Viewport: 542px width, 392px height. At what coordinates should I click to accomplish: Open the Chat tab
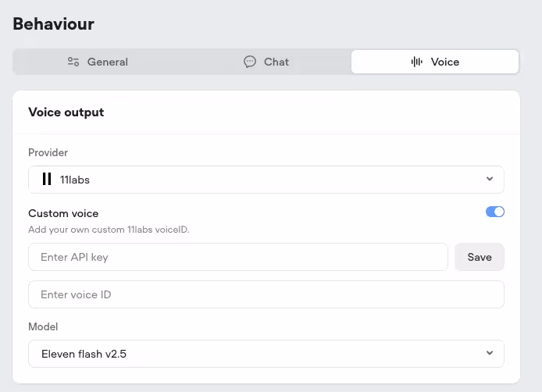266,62
